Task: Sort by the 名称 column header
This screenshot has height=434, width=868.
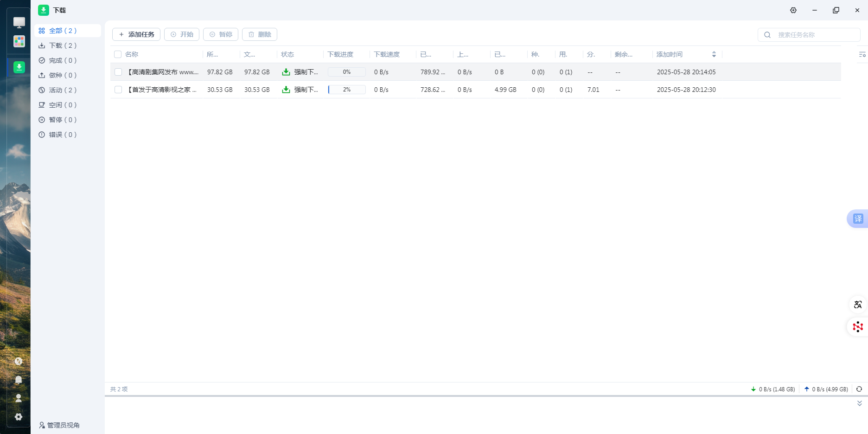Action: 132,54
